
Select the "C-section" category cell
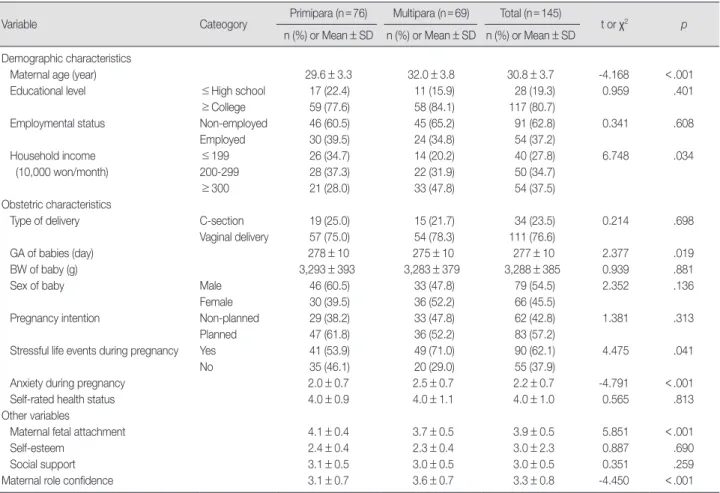(x=222, y=221)
